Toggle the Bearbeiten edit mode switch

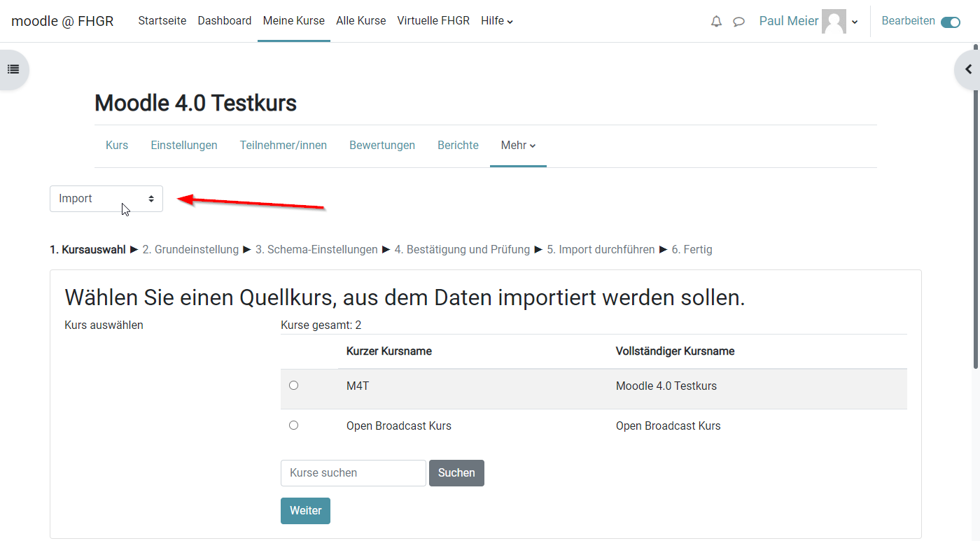951,22
